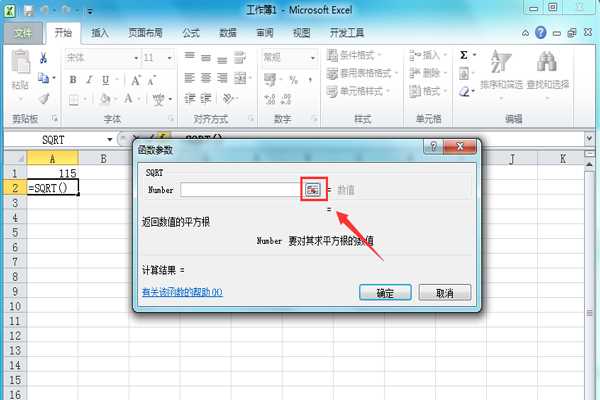This screenshot has width=600, height=400.
Task: Click the percent style icon
Action: [x=293, y=80]
